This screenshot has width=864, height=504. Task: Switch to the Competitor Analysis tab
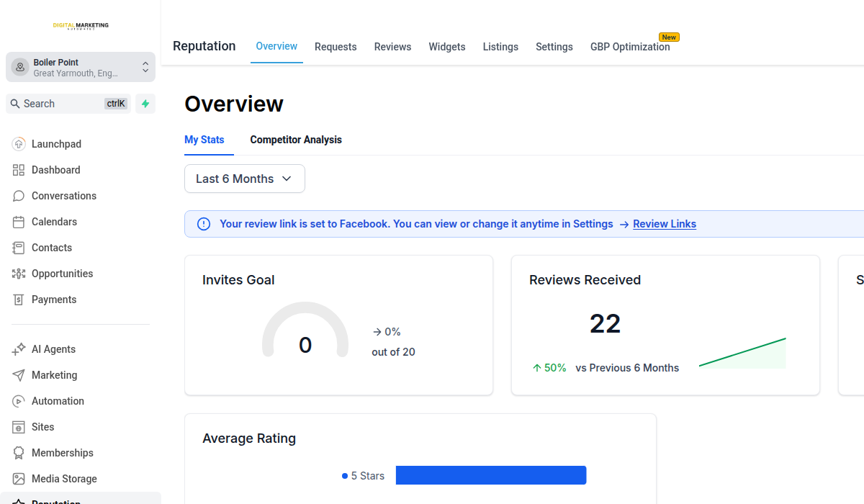pyautogui.click(x=296, y=139)
